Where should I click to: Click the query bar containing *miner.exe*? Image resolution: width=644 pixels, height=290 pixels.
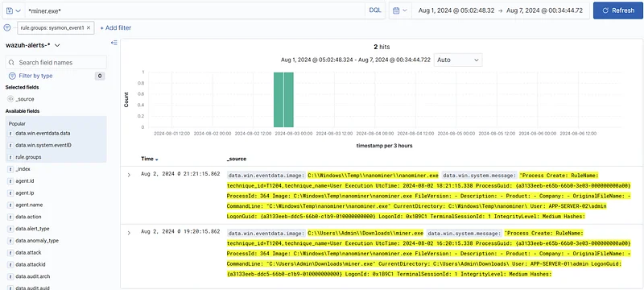(195, 10)
